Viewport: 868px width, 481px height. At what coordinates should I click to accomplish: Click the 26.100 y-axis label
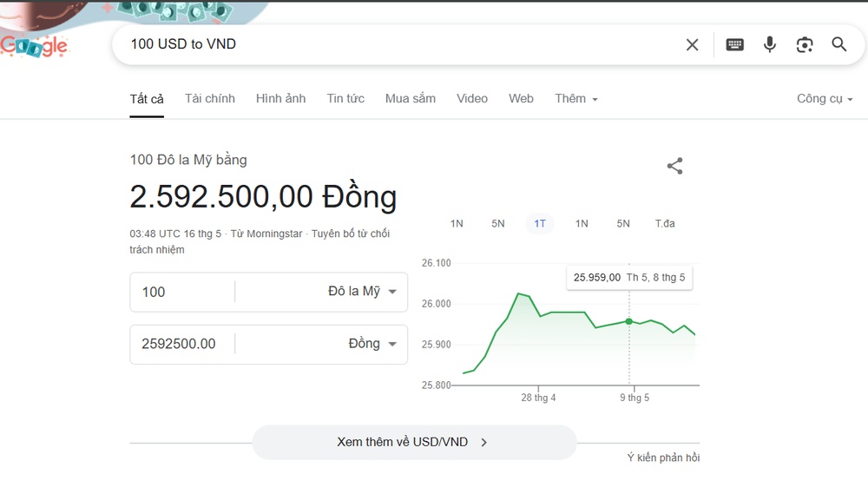click(437, 263)
